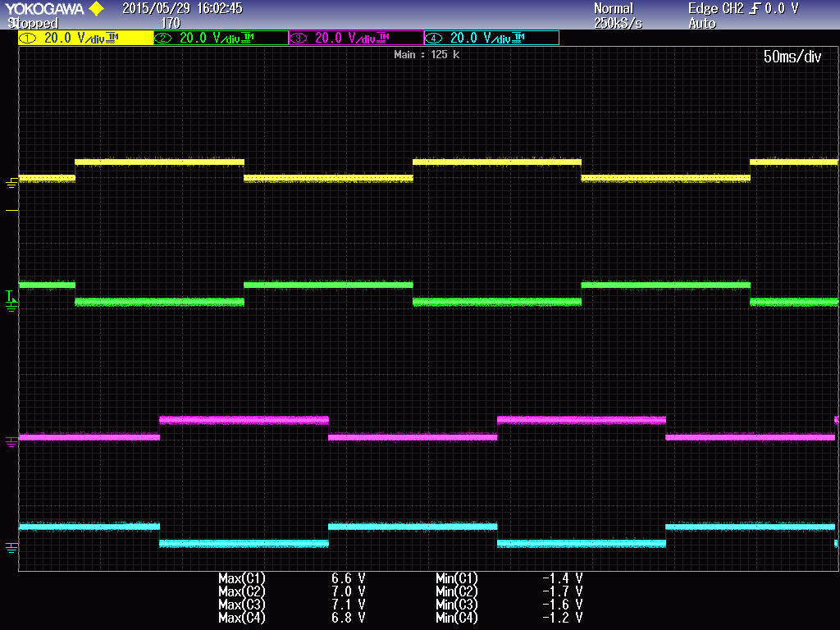This screenshot has width=840, height=630.
Task: Click the Max(C1) measurement label
Action: coord(242,578)
